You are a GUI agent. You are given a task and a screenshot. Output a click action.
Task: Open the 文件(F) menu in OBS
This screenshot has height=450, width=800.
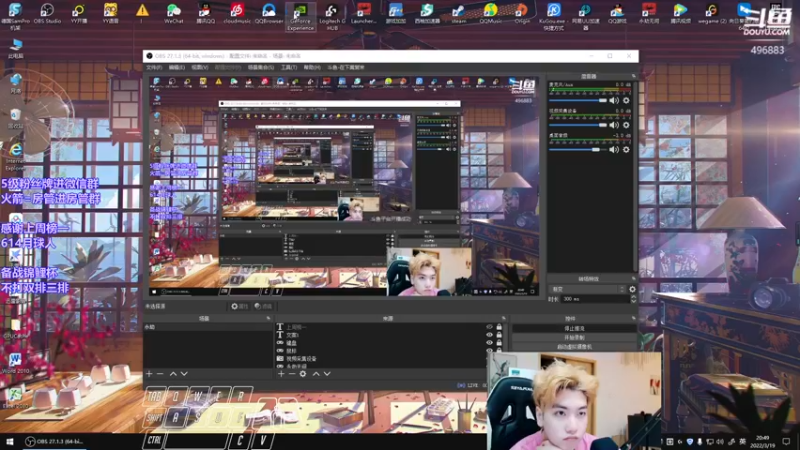(154, 67)
